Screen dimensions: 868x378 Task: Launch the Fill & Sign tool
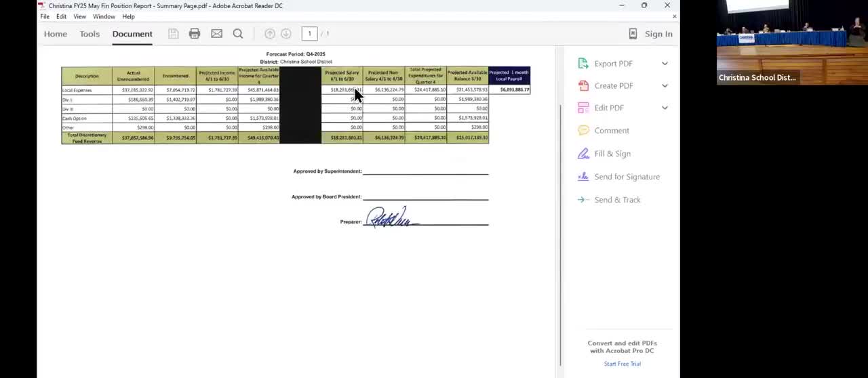click(612, 154)
